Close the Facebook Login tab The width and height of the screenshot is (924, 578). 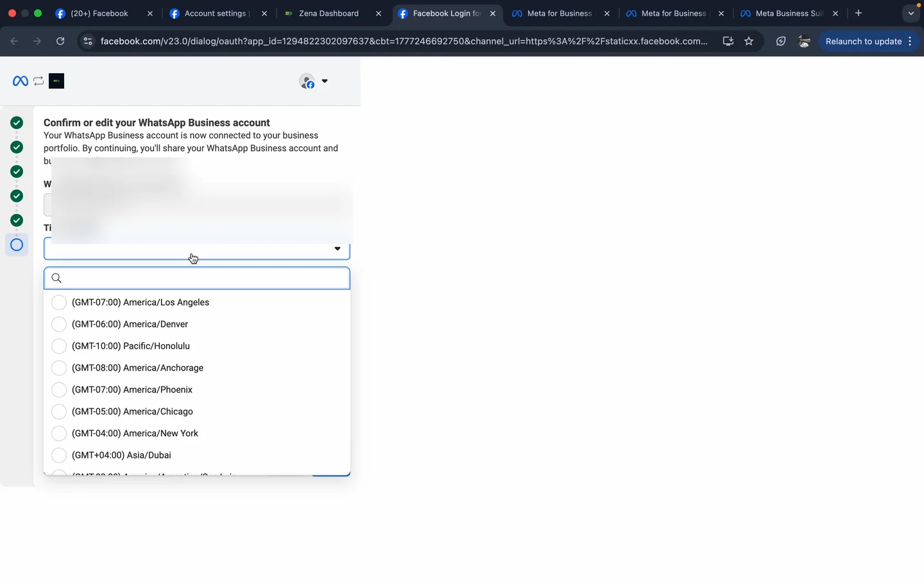point(493,13)
